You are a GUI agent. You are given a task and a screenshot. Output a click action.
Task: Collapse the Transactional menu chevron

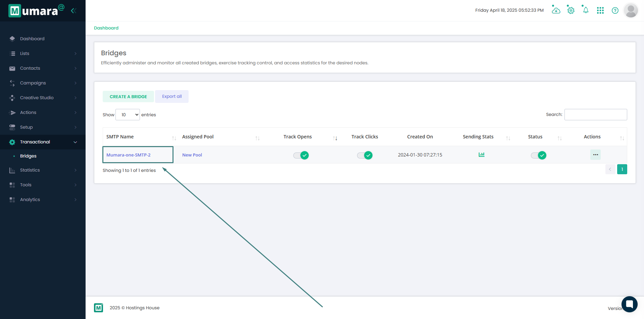(x=76, y=142)
